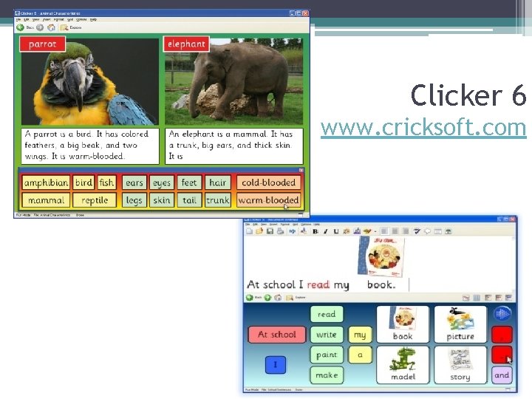
Task: Toggle underline formatting in the writing window
Action: (x=336, y=231)
